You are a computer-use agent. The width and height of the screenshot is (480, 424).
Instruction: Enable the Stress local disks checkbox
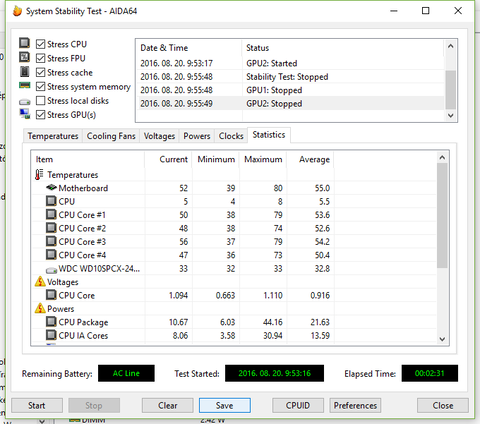[40, 100]
